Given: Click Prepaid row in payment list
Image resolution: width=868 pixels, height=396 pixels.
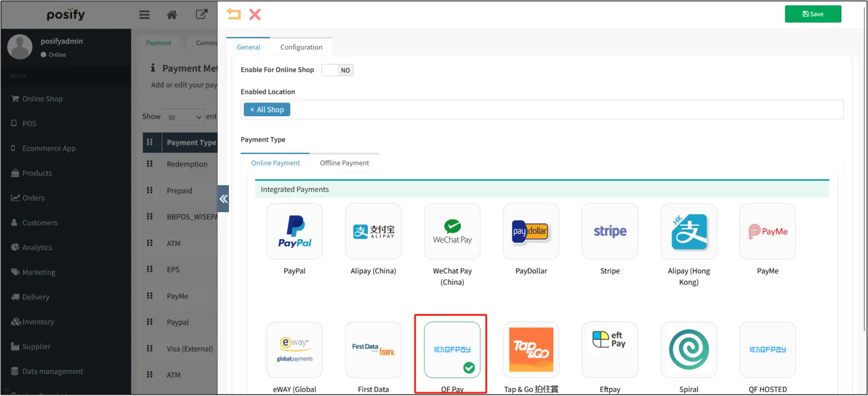Looking at the screenshot, I should (180, 191).
